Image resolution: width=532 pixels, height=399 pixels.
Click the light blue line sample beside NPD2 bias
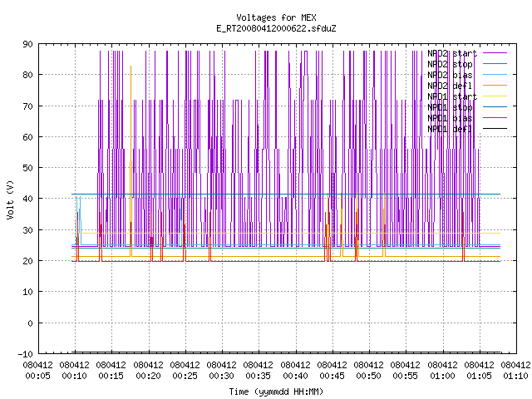click(495, 75)
